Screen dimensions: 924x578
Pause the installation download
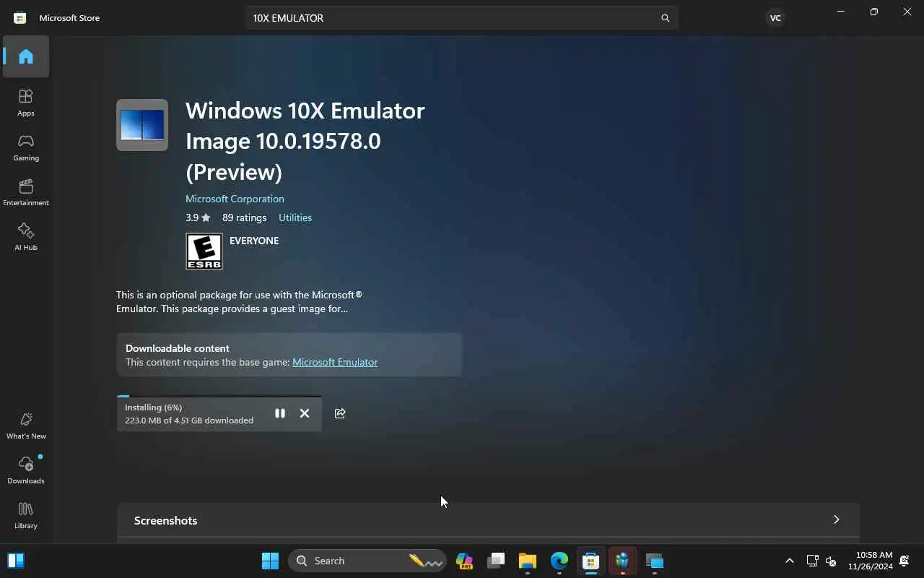pyautogui.click(x=280, y=413)
